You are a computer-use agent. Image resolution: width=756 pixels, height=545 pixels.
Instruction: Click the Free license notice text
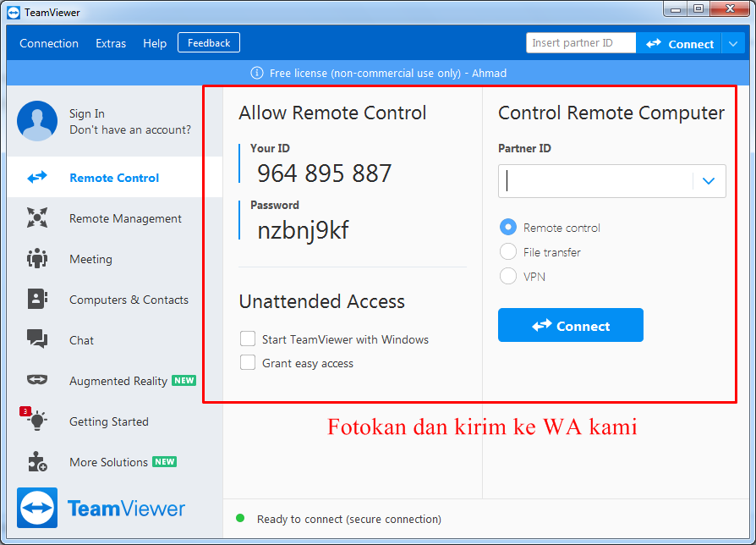coord(388,73)
